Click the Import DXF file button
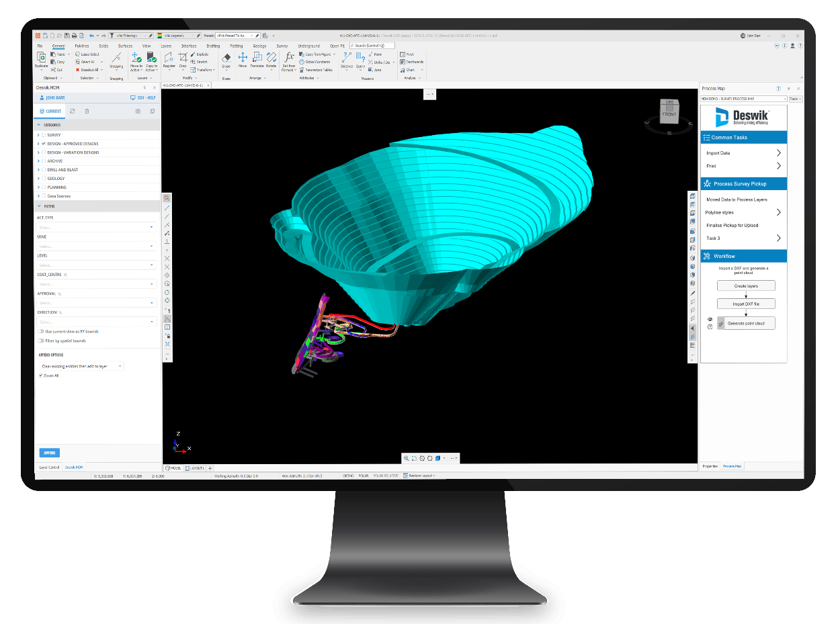The height and width of the screenshot is (624, 840). 746,304
